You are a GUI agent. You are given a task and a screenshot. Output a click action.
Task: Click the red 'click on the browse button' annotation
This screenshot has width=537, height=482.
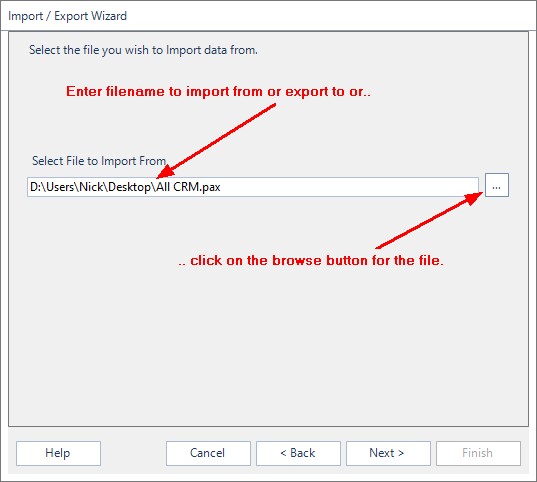coord(311,260)
